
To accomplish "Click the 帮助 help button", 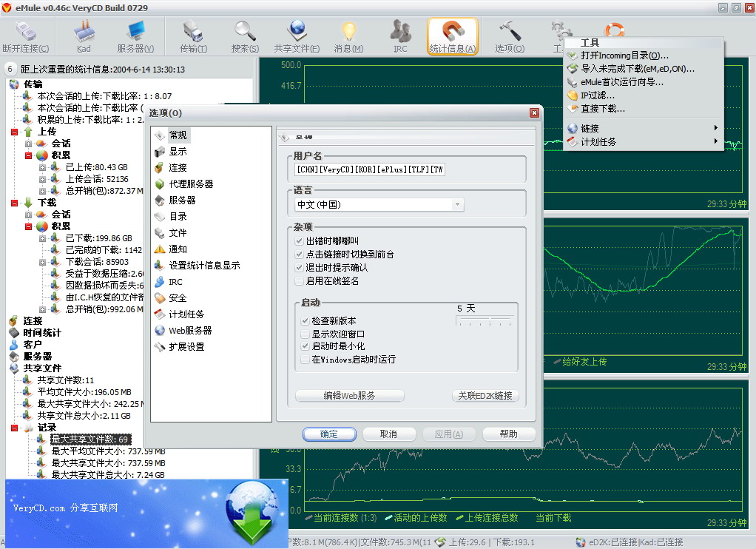I will point(509,434).
